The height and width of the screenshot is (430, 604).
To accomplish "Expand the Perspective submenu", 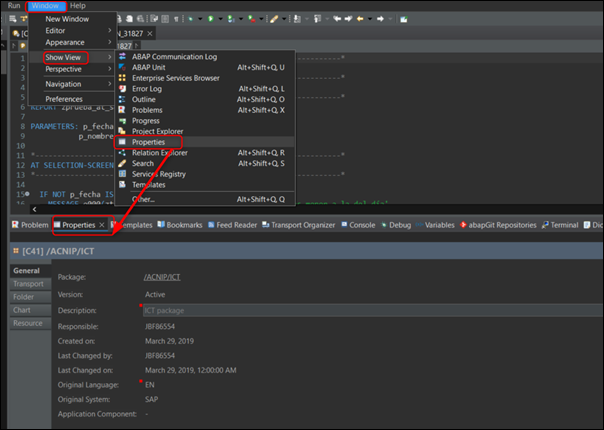I will tap(72, 69).
